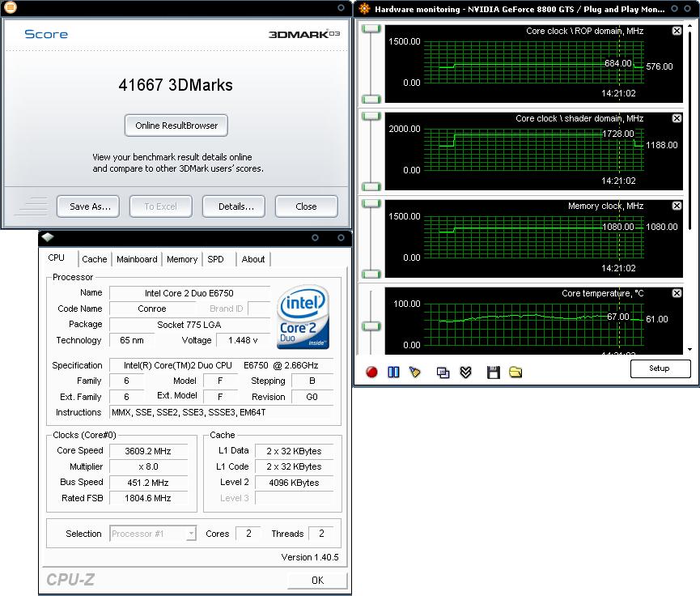Click the '41667 3DMarks' score text
Screen dimensions: 700x596
click(x=176, y=85)
